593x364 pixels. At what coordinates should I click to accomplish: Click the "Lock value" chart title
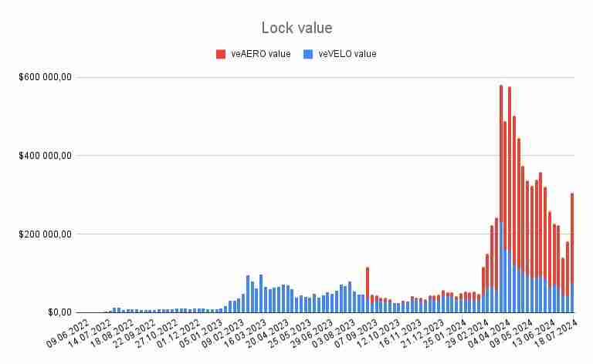tap(296, 28)
